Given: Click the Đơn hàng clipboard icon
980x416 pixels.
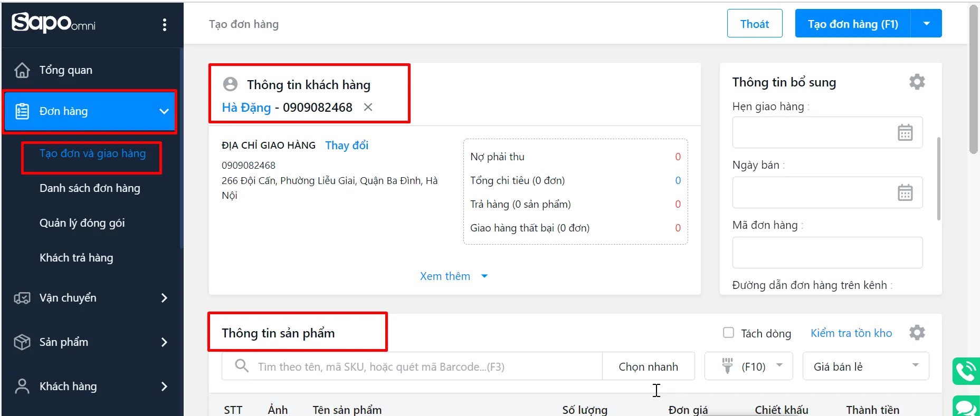Looking at the screenshot, I should [22, 111].
